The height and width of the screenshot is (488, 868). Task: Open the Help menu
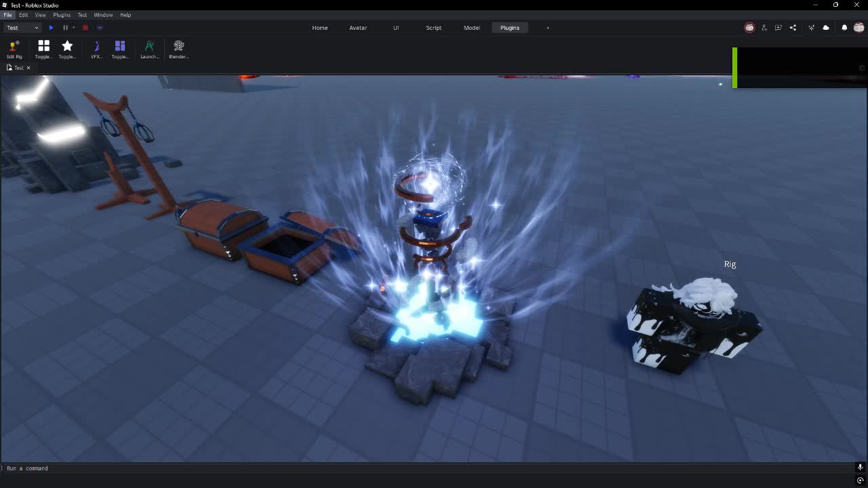[x=125, y=15]
